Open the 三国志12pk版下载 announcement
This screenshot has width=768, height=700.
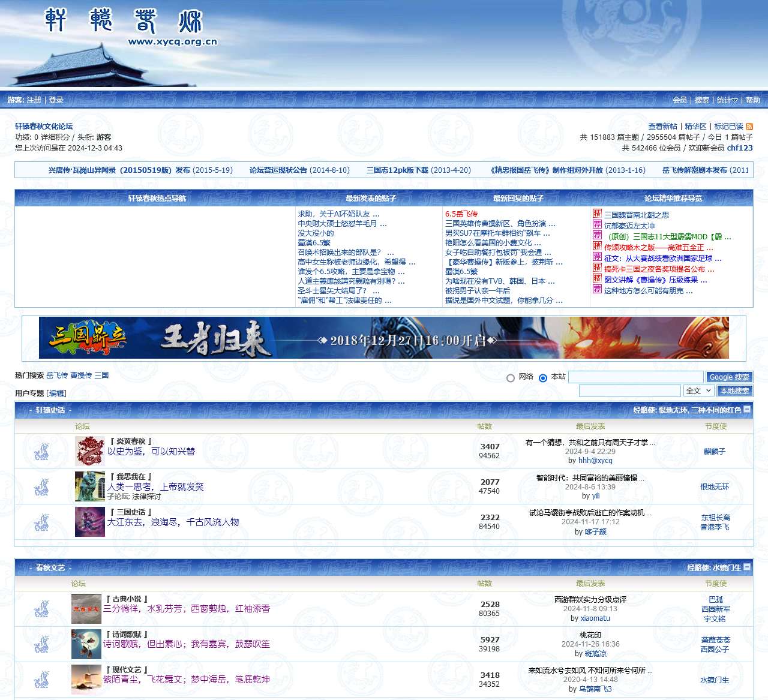point(397,170)
